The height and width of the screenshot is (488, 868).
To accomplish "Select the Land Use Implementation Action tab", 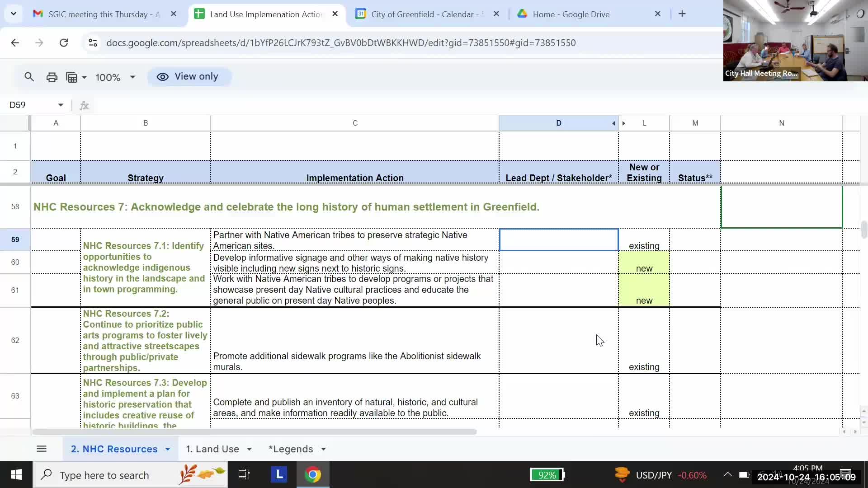I will pos(266,14).
